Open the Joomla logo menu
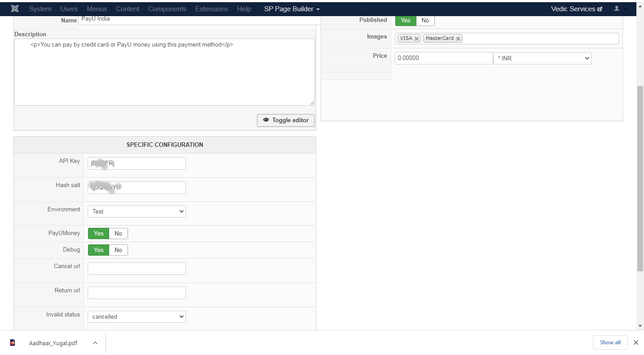 coord(15,9)
